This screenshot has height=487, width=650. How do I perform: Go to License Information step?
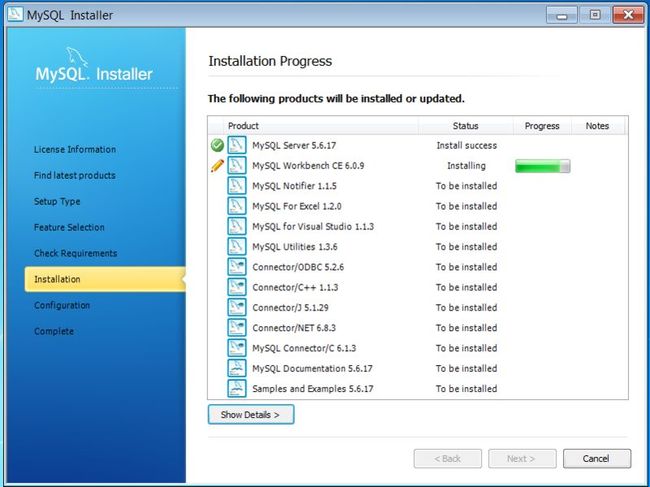pos(75,149)
